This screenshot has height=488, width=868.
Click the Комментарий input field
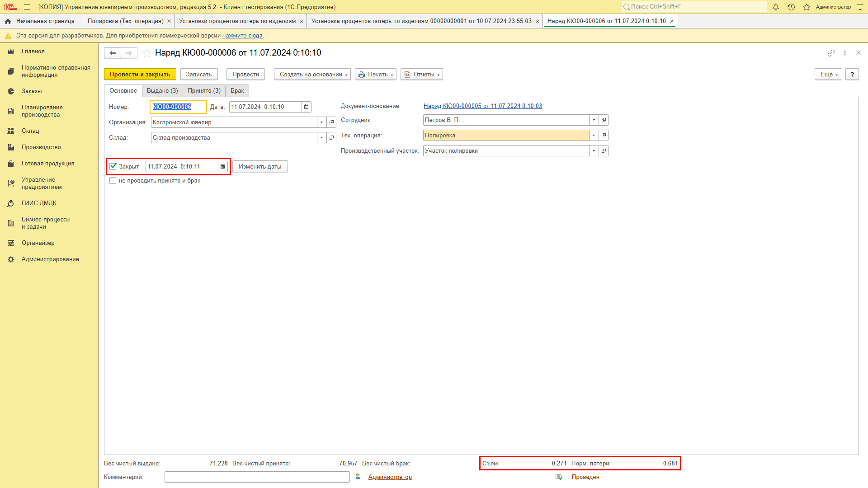pos(257,477)
